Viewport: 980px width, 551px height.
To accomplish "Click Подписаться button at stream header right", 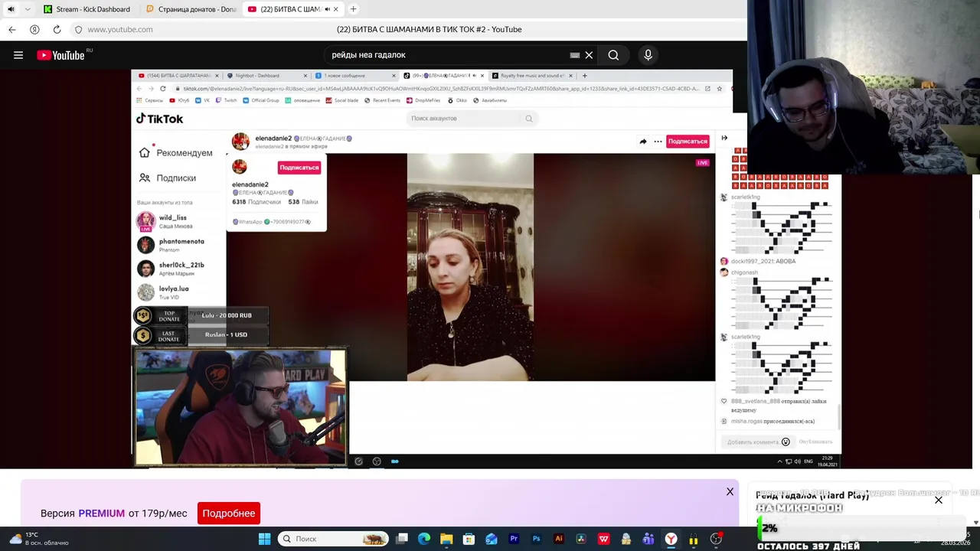I will pyautogui.click(x=688, y=141).
